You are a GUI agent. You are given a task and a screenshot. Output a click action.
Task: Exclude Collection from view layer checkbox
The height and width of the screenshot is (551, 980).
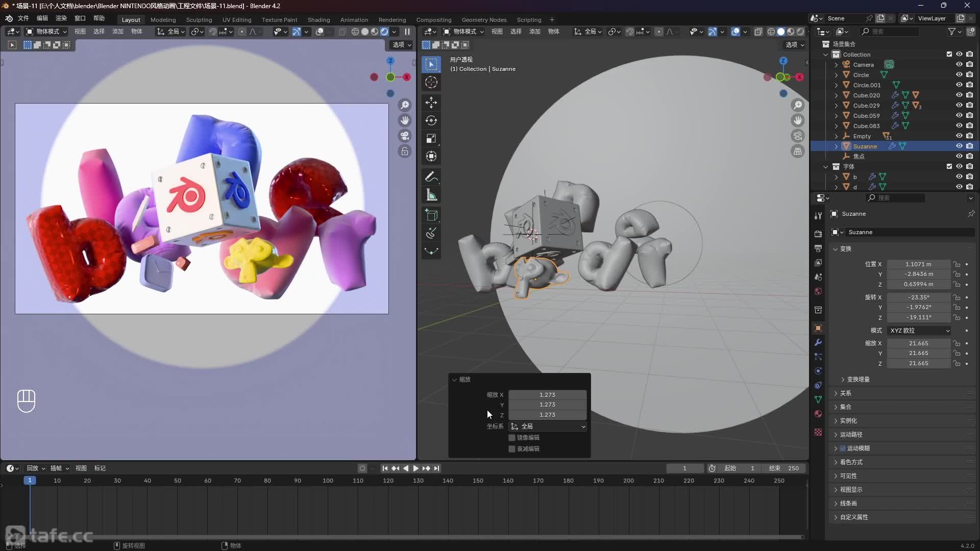pyautogui.click(x=949, y=54)
